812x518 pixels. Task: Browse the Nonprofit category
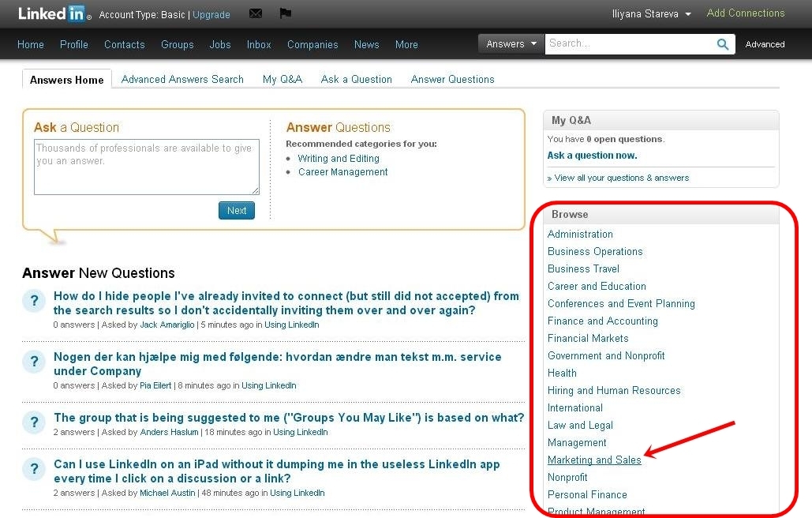point(567,477)
